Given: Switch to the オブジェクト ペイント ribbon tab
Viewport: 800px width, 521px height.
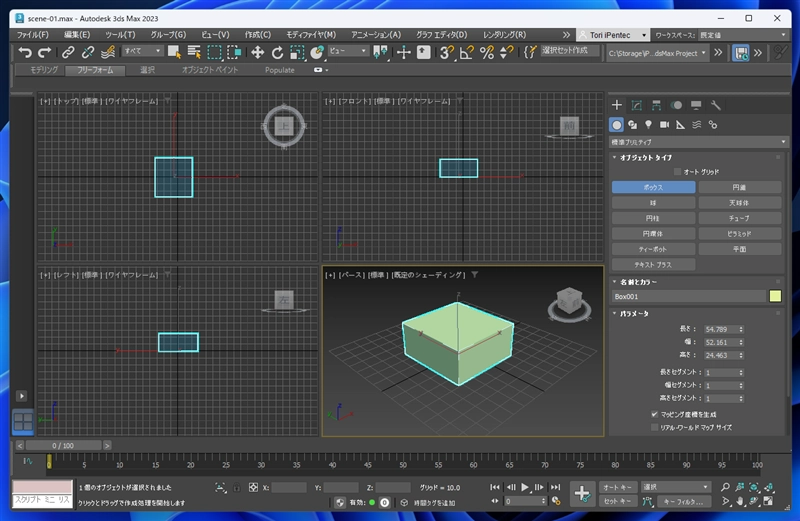Looking at the screenshot, I should pyautogui.click(x=210, y=70).
